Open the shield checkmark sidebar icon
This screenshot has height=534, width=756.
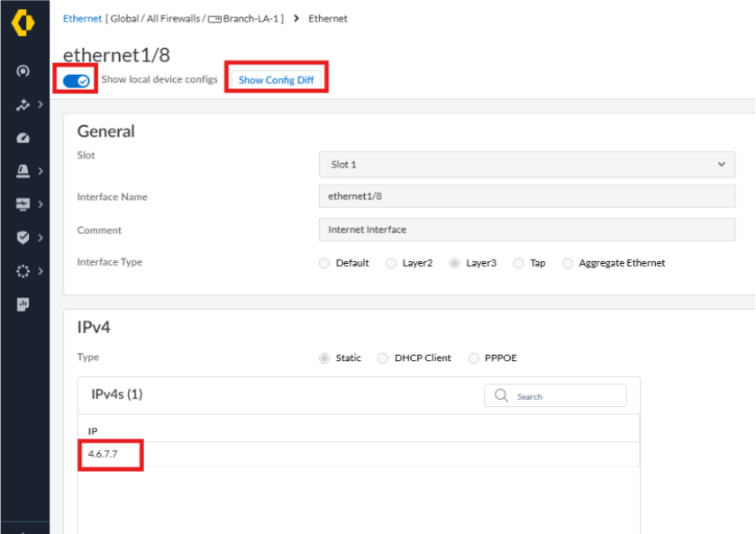(x=23, y=238)
